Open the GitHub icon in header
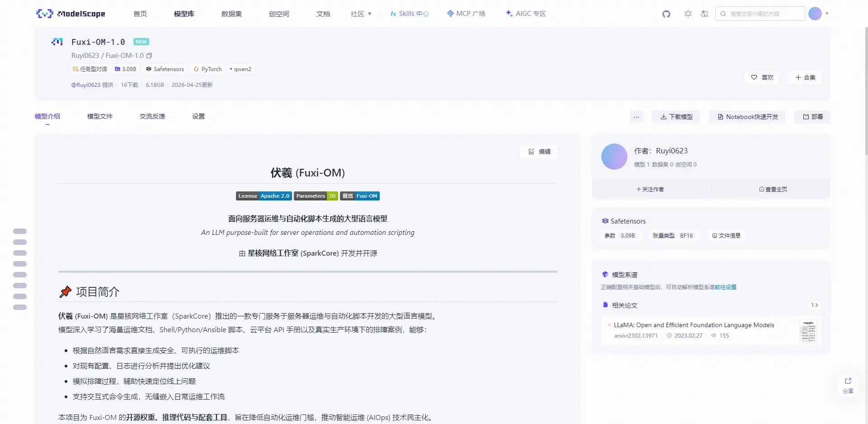 666,14
